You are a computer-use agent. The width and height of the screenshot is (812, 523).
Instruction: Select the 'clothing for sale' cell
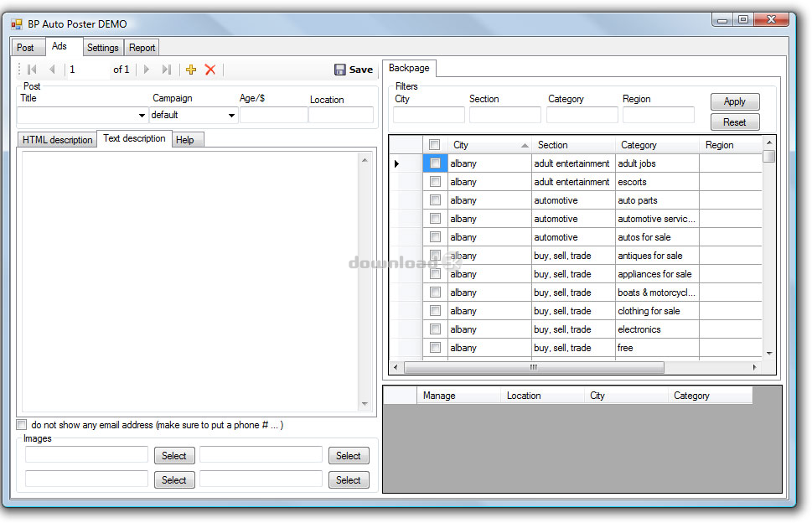click(657, 311)
